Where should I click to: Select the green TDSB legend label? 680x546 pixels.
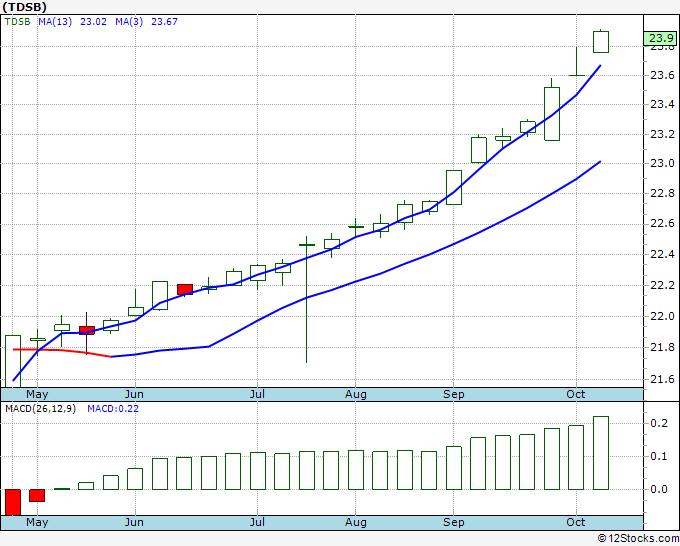(x=17, y=22)
